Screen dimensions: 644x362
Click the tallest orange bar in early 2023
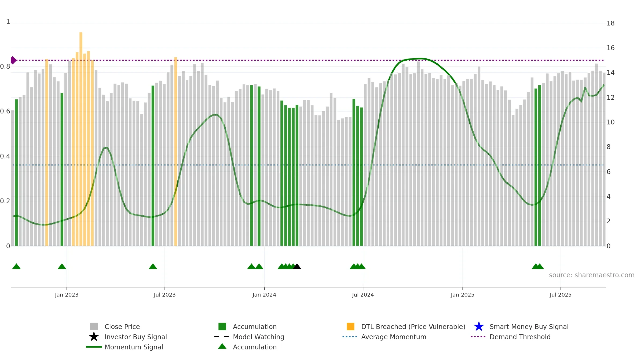coord(81,139)
